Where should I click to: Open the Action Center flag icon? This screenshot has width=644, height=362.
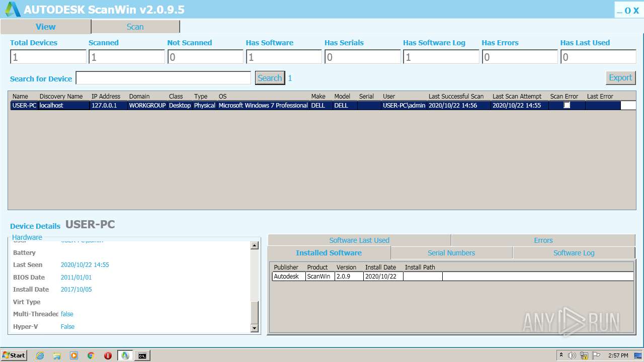click(x=596, y=355)
